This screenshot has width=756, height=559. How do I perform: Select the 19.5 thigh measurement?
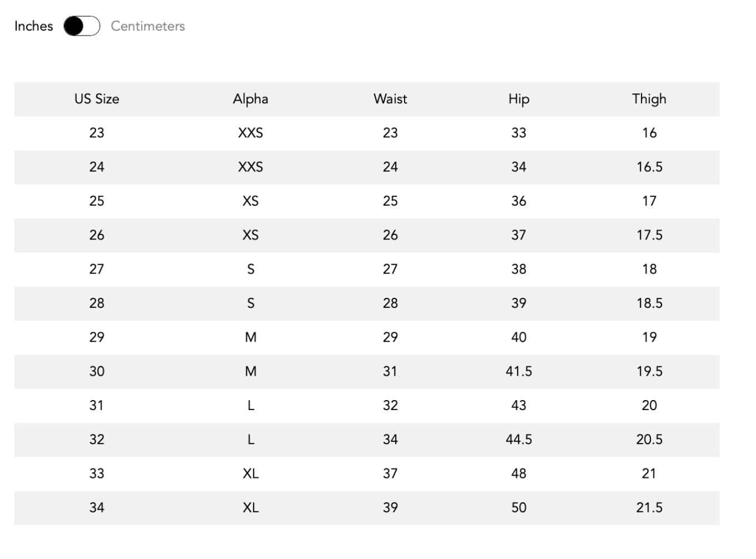pos(649,371)
